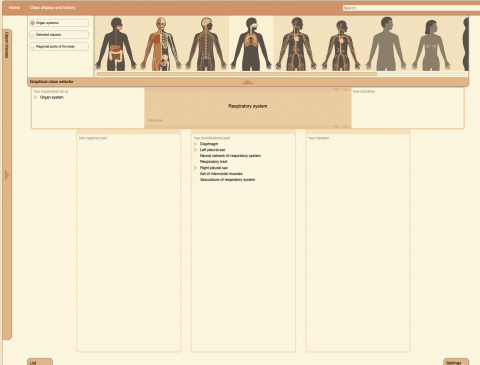Choose the Organ systems radio option
Screen dimensions: 480x365
pyautogui.click(x=33, y=23)
